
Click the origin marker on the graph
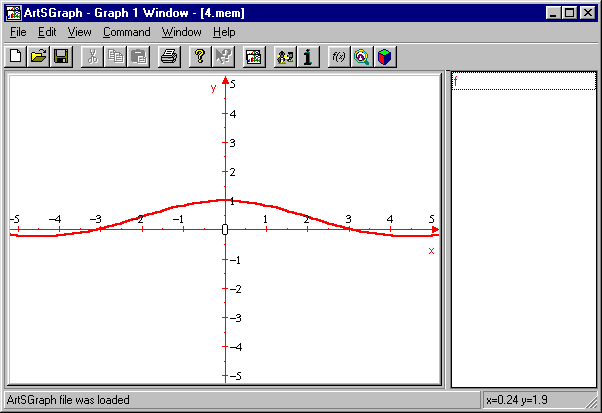(225, 230)
